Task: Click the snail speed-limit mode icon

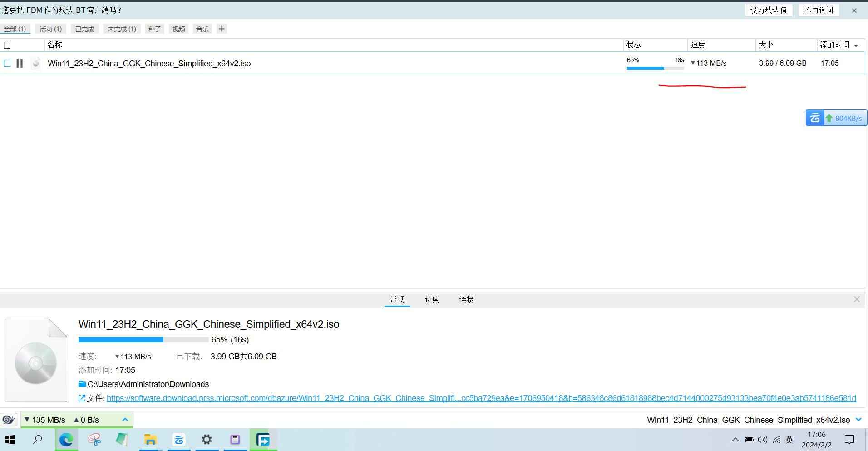Action: (x=8, y=420)
